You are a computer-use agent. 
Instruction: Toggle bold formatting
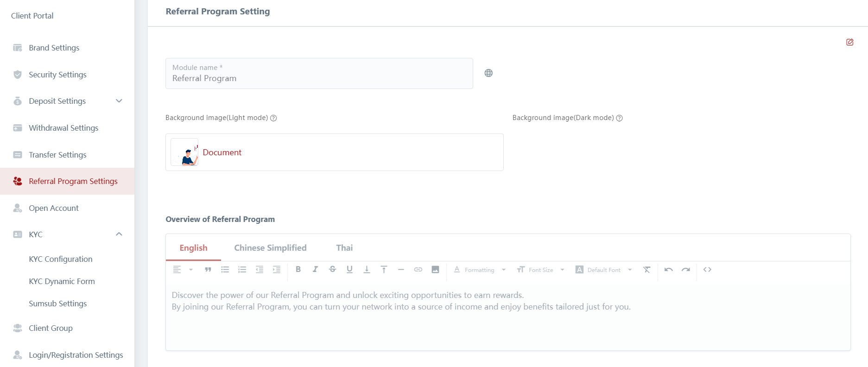coord(298,270)
